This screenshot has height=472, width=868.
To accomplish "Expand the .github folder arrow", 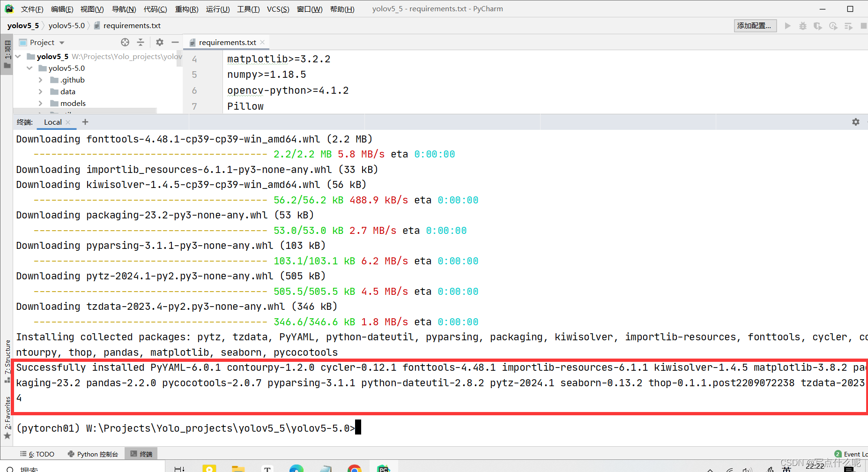I will point(41,80).
